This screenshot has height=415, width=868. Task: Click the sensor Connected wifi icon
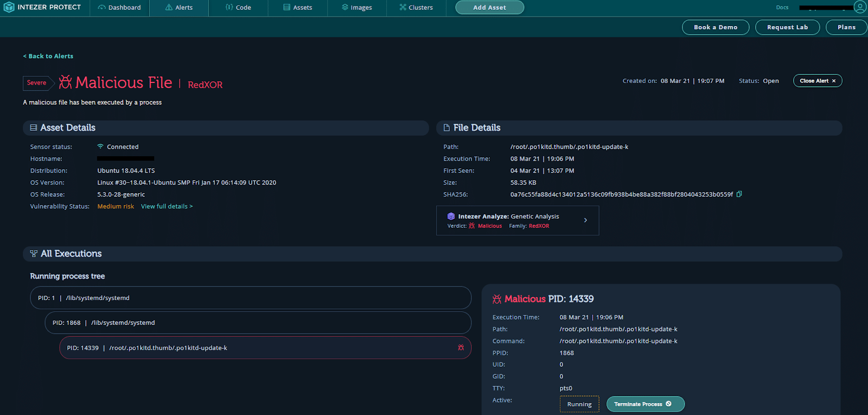[x=100, y=146]
